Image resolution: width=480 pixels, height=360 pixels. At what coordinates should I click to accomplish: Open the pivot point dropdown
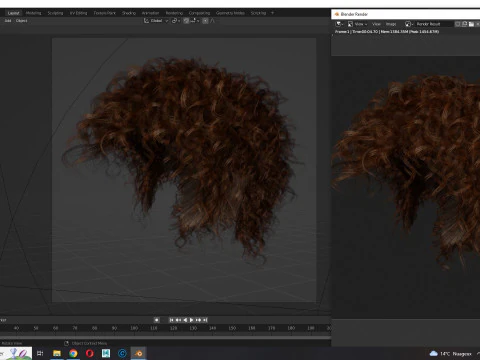point(176,21)
